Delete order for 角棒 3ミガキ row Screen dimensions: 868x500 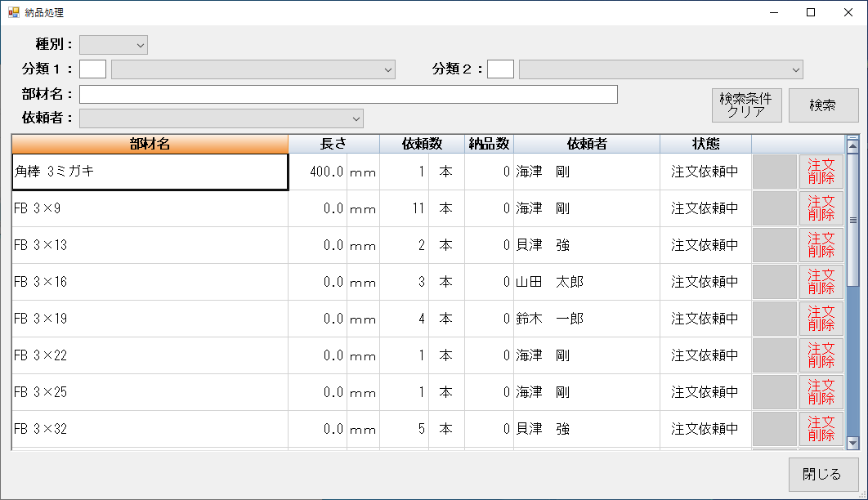[821, 172]
